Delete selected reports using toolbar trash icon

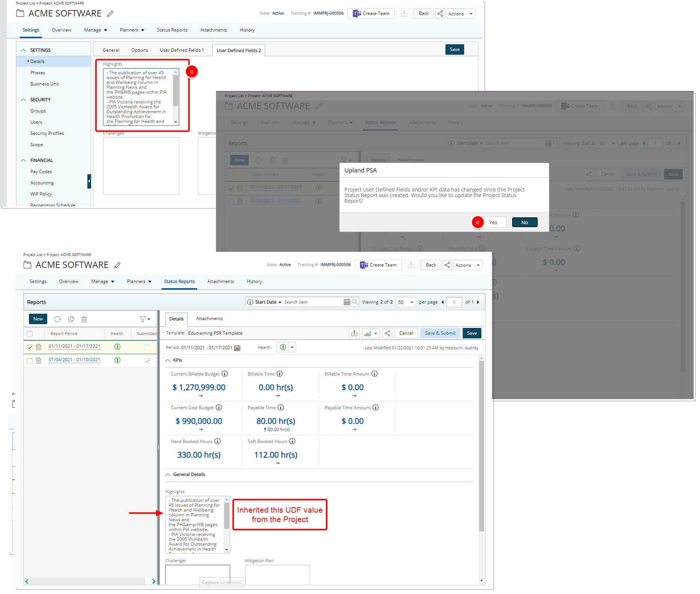84,319
